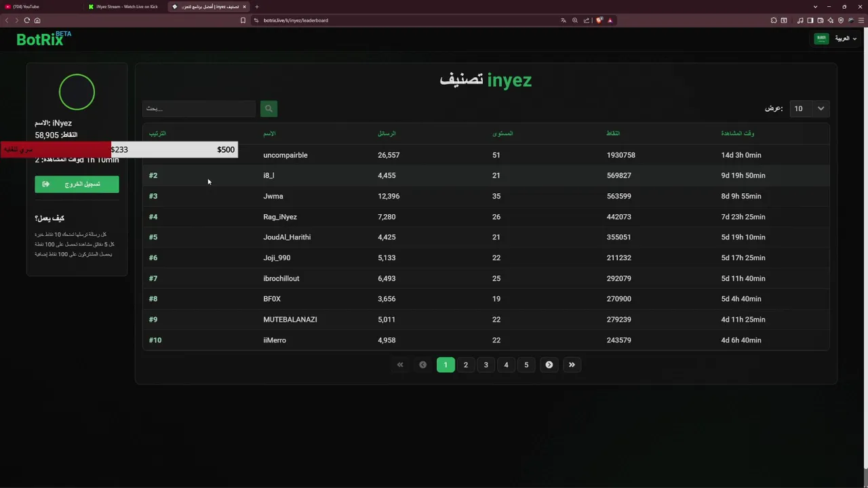Click username Joji_990 in row #6

[277, 258]
